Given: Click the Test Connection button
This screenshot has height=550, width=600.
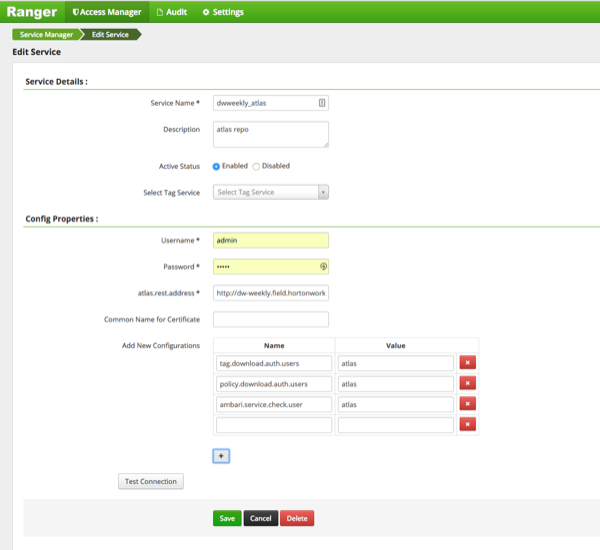Looking at the screenshot, I should pos(150,482).
